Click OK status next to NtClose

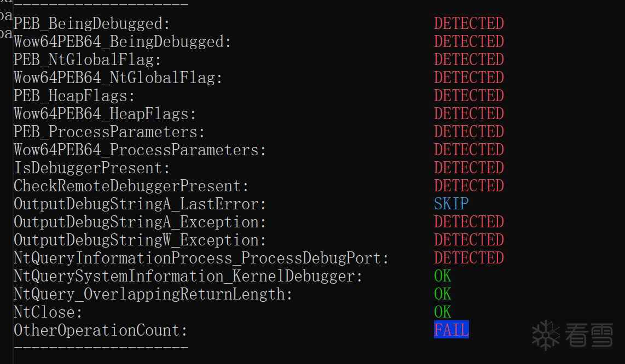(x=443, y=312)
